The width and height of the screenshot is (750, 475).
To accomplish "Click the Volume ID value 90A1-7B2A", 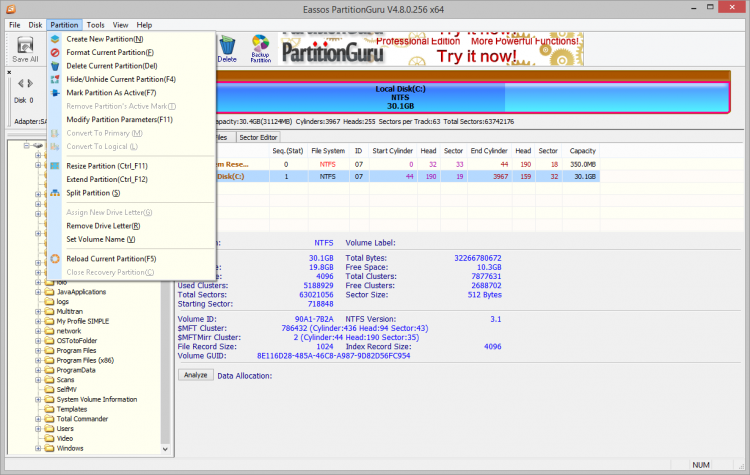I will (x=314, y=319).
